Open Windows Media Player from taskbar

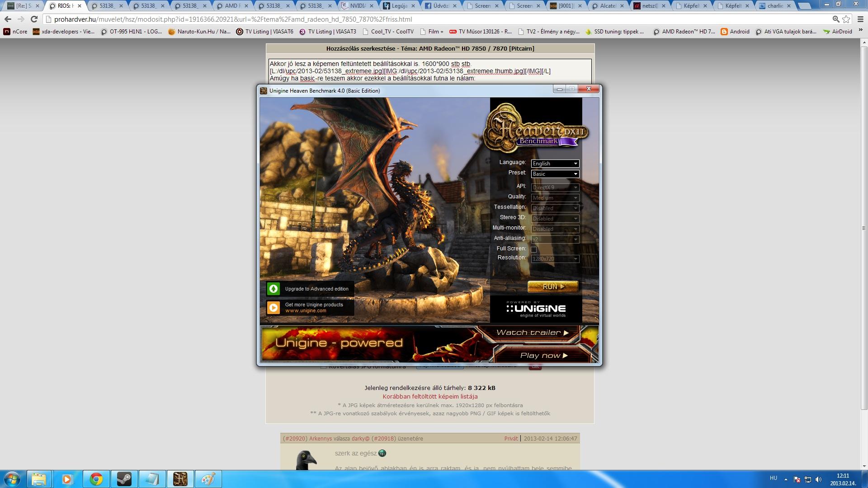(67, 479)
